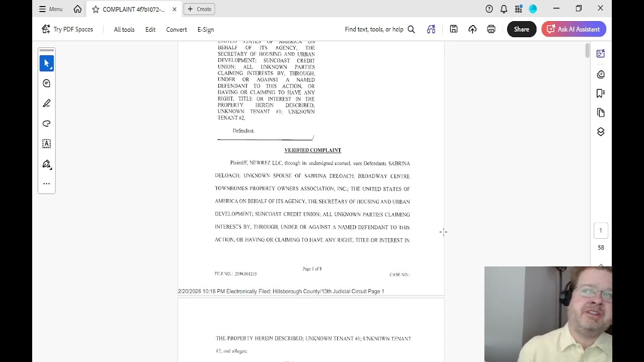644x362 pixels.
Task: Open the page thumbnails panel icon
Action: point(601,113)
